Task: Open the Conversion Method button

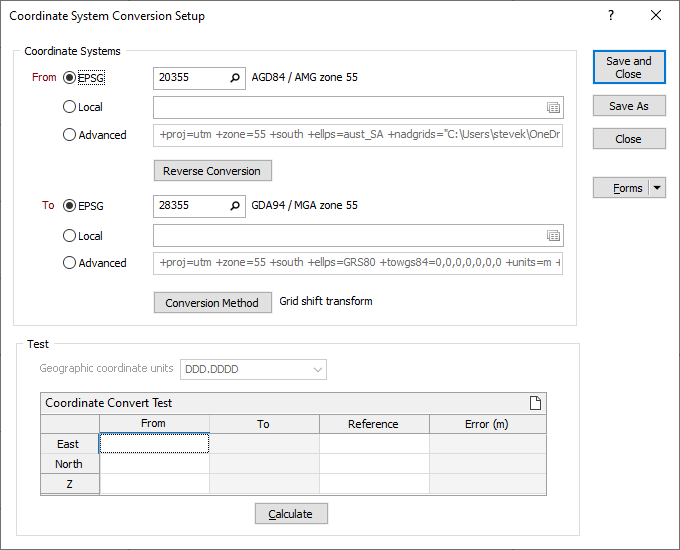Action: [212, 303]
